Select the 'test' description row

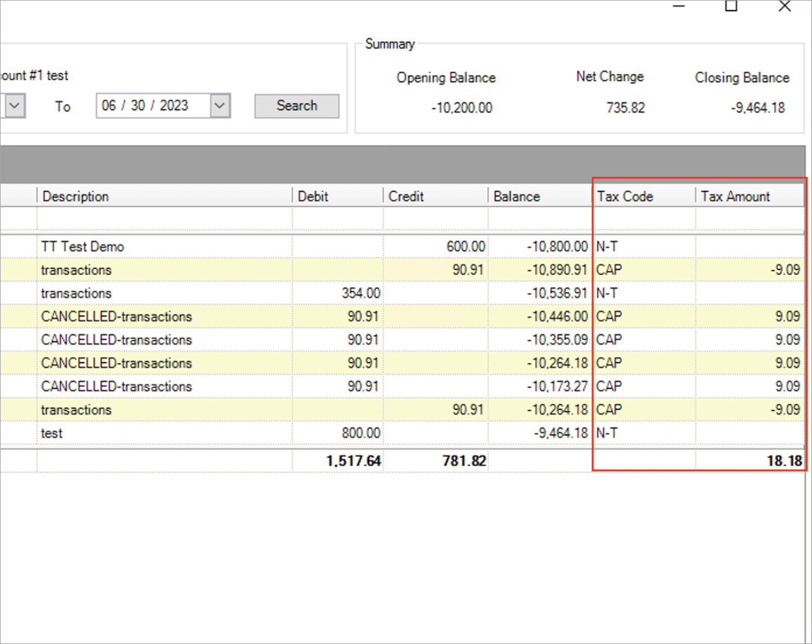click(52, 434)
